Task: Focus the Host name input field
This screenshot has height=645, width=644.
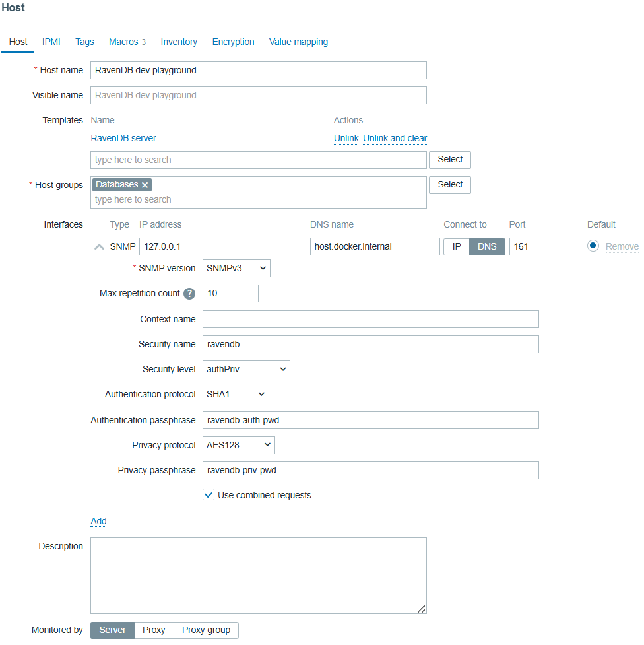Action: click(259, 71)
